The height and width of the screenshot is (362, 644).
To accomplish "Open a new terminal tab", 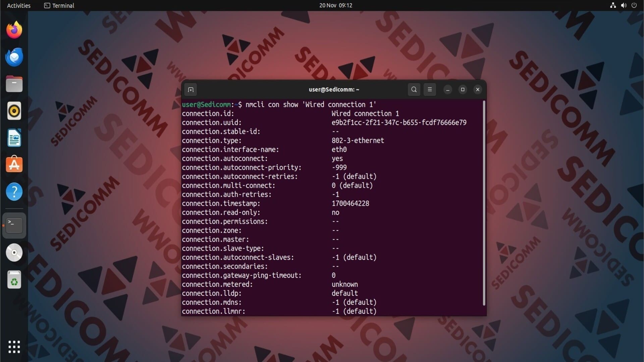I will pyautogui.click(x=191, y=89).
